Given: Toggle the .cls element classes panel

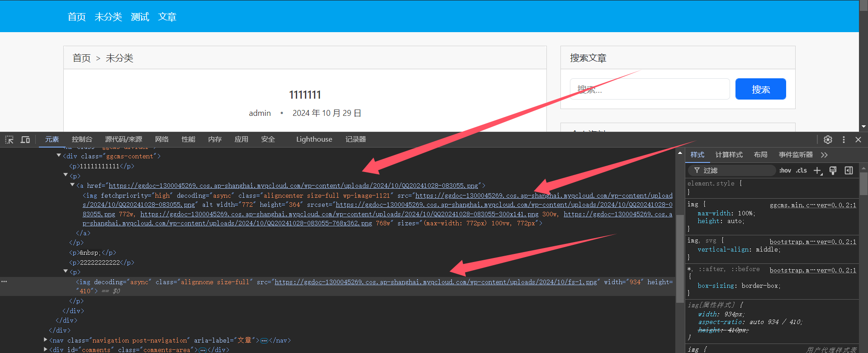Looking at the screenshot, I should pos(802,171).
